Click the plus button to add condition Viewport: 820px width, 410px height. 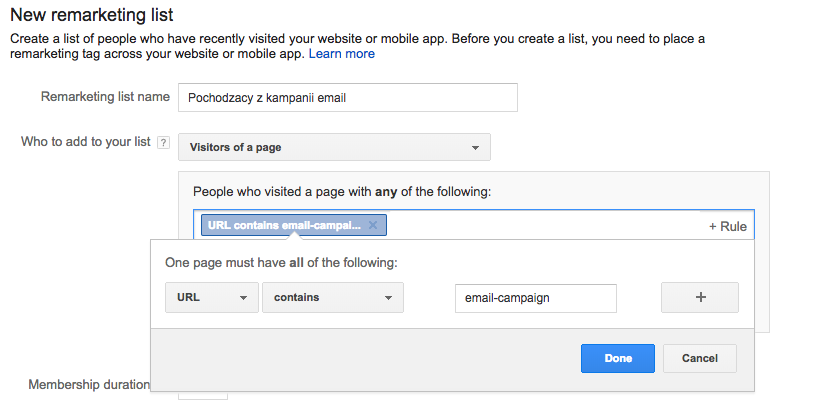699,298
